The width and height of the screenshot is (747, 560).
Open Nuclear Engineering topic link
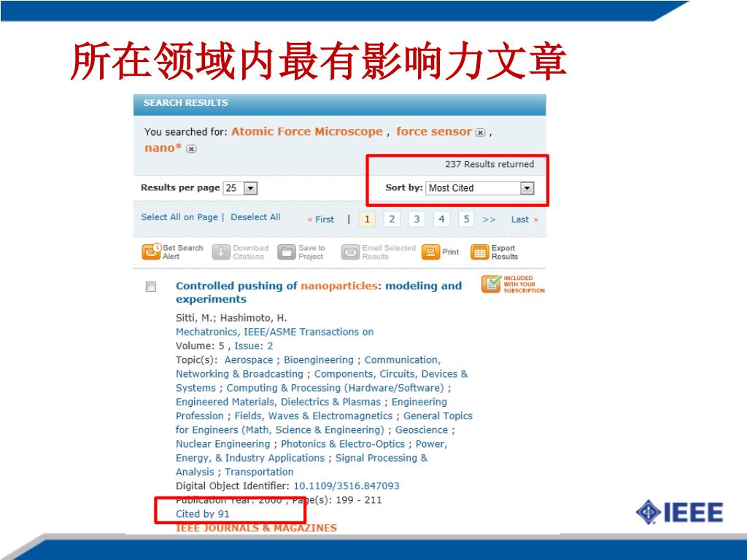pos(223,444)
